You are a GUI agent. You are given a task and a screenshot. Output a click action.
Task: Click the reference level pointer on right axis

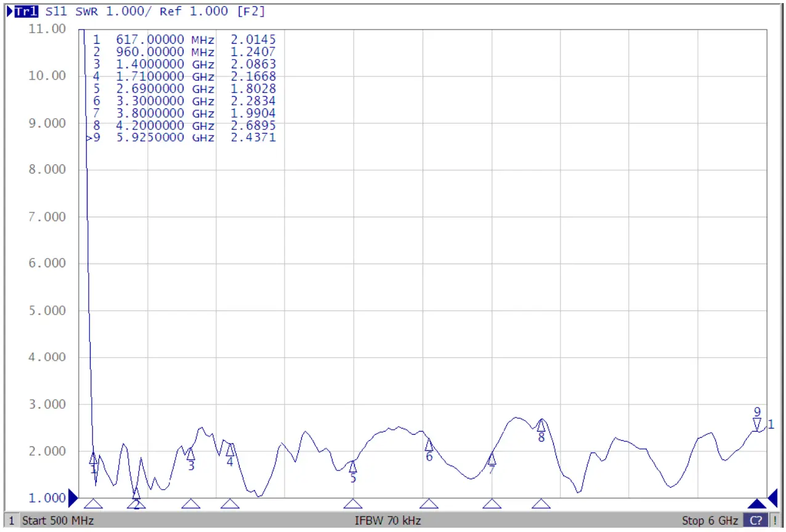772,498
